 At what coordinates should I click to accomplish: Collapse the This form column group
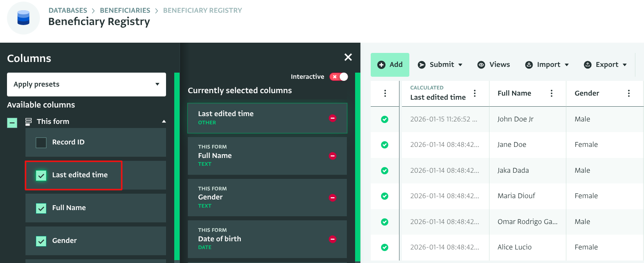coord(164,121)
